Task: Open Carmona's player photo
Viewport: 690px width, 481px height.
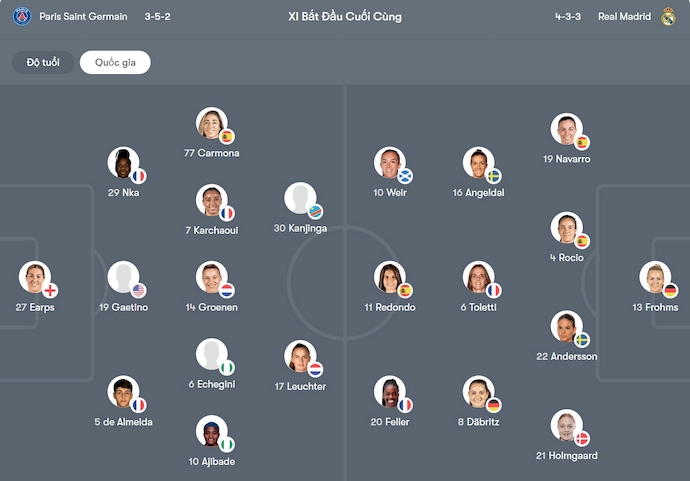Action: [211, 124]
